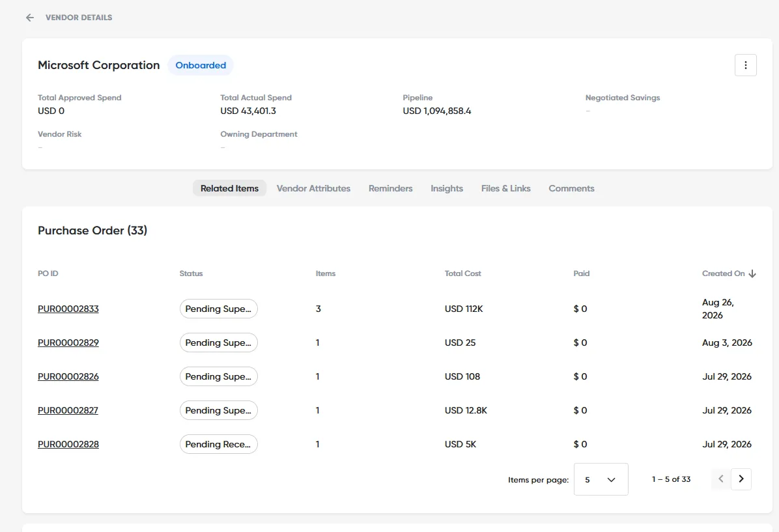The height and width of the screenshot is (532, 779).
Task: Select Pipeline value USD 1,094,858.4
Action: tap(437, 111)
